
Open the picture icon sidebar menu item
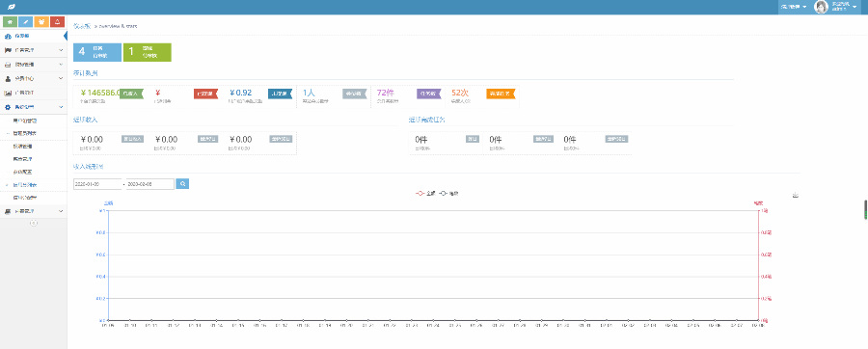(x=33, y=93)
